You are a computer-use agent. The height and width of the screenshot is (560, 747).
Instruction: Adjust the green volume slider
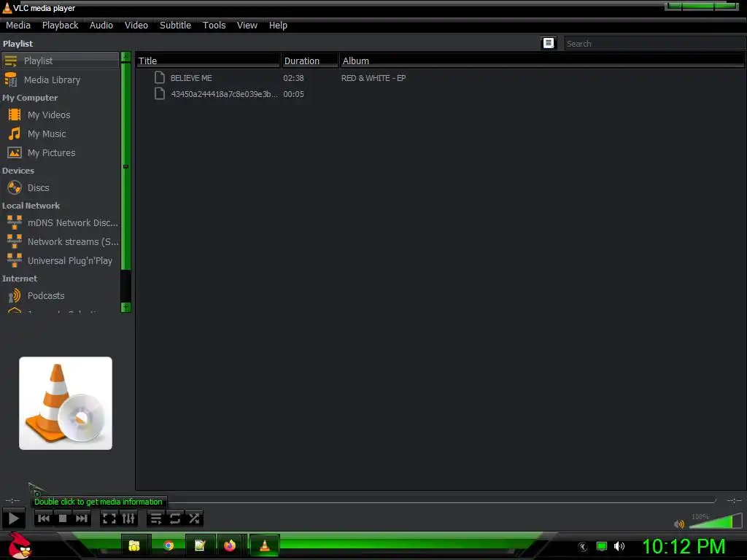[x=716, y=521]
